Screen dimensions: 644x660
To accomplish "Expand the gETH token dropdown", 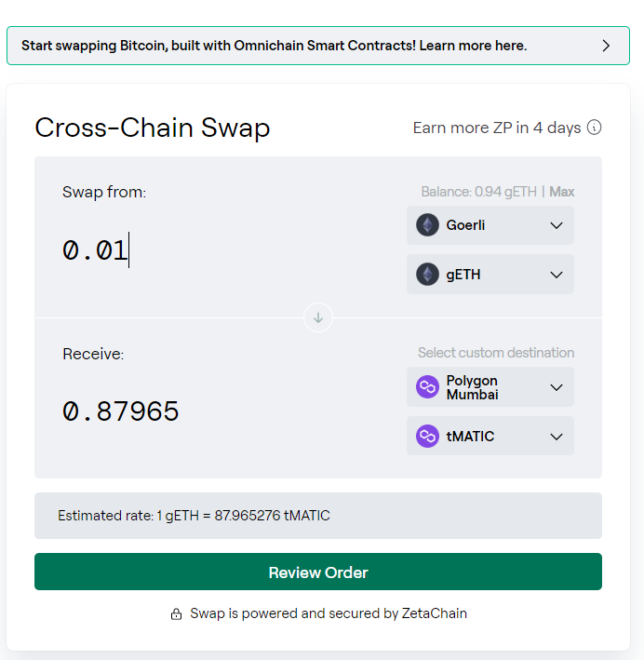I will tap(490, 275).
